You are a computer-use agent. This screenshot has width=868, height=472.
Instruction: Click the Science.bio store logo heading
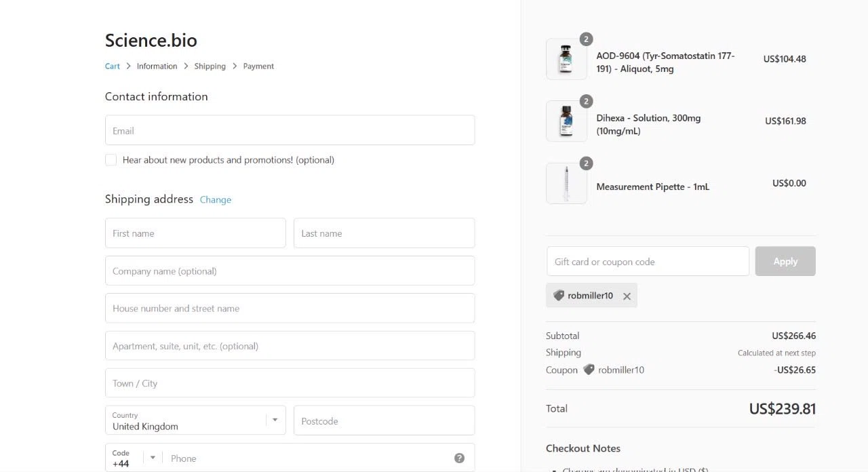click(x=151, y=40)
